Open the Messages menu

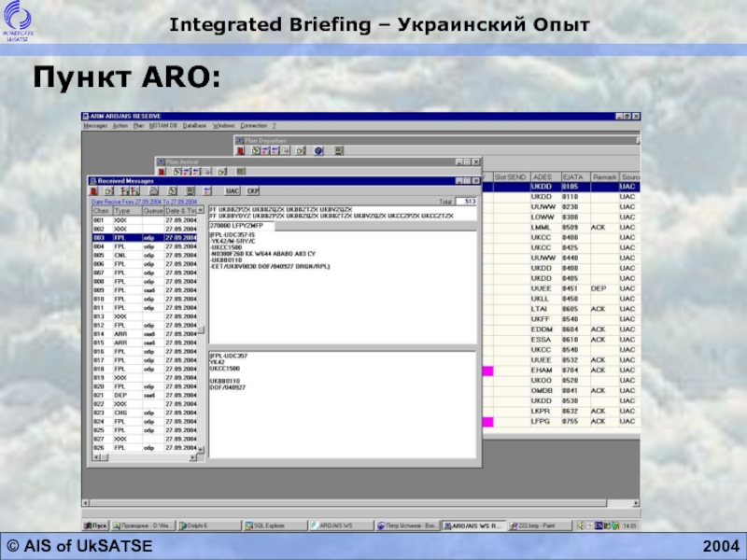click(x=95, y=125)
